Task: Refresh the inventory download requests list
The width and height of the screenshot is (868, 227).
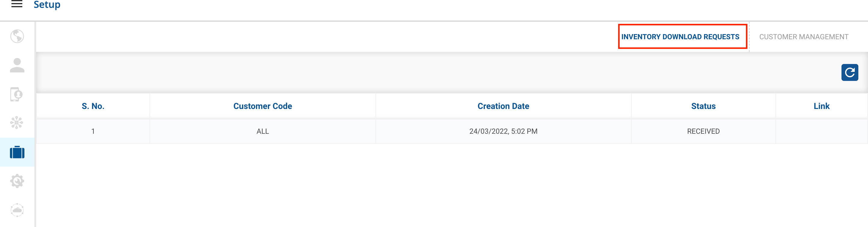Action: 850,72
